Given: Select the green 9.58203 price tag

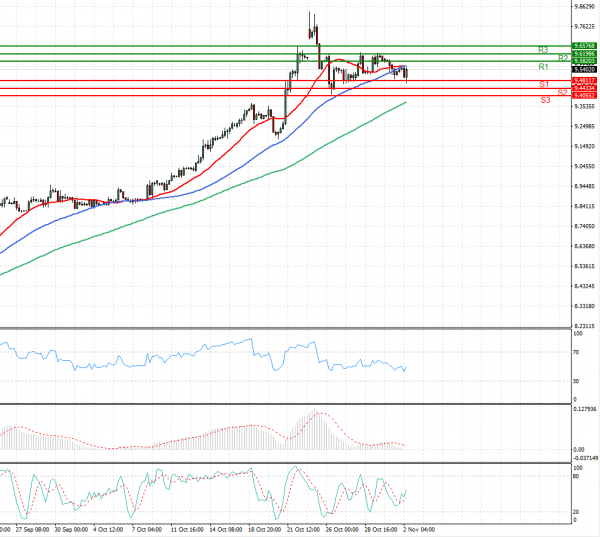Looking at the screenshot, I should (x=584, y=61).
